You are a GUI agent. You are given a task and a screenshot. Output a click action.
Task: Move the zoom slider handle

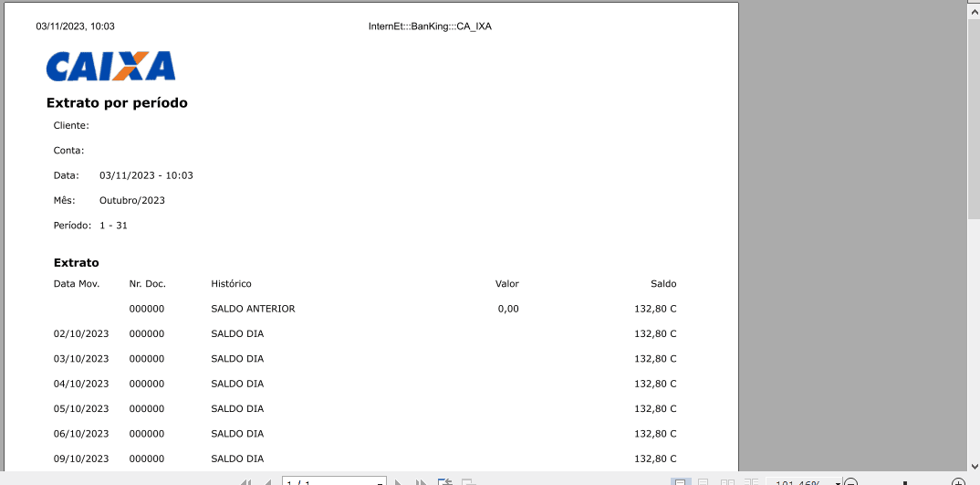905,482
